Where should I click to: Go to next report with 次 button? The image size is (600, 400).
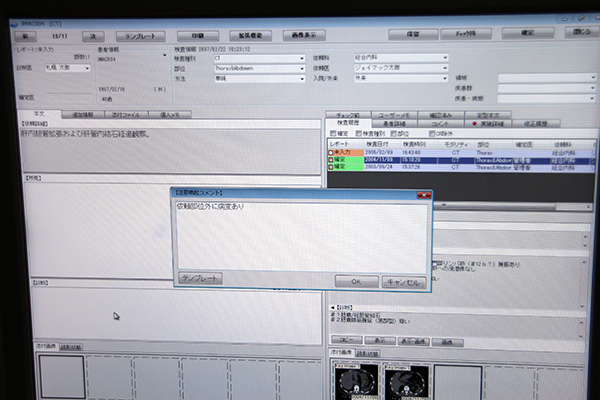(93, 35)
